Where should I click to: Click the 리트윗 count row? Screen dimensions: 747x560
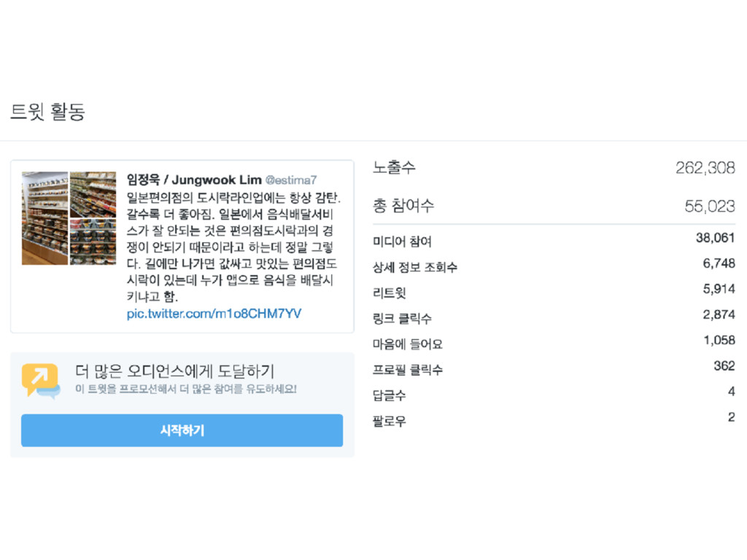point(554,292)
